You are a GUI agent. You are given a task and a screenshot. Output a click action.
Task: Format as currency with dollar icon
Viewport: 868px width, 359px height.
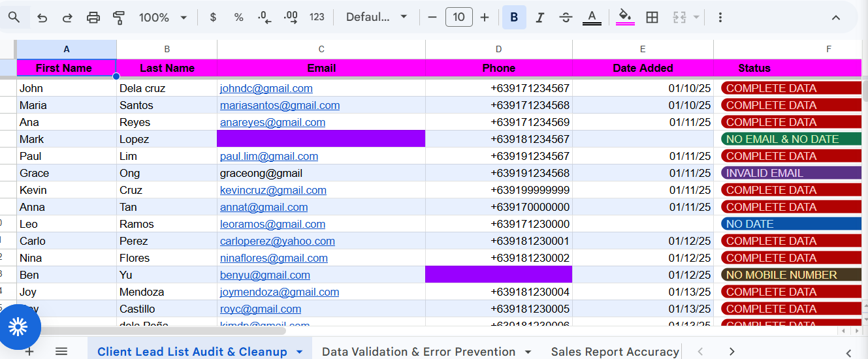(213, 18)
